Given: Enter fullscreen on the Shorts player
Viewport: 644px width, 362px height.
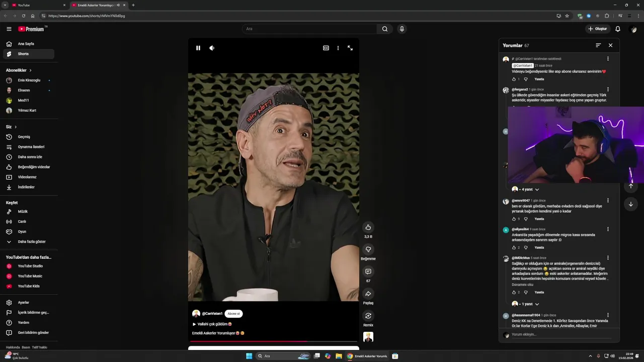Looking at the screenshot, I should 350,48.
